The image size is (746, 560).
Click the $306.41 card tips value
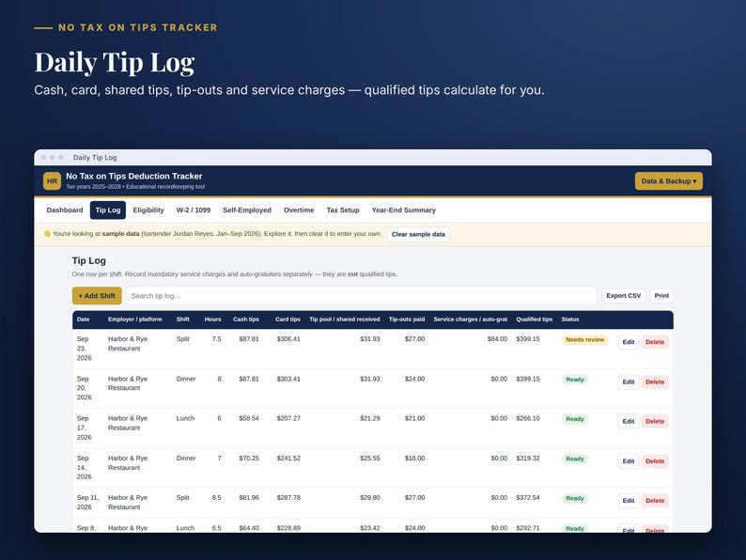click(288, 339)
